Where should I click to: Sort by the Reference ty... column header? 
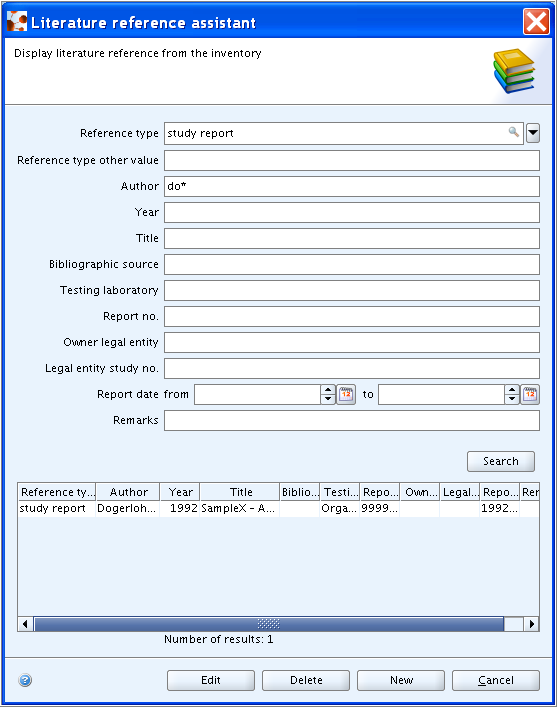(x=57, y=492)
